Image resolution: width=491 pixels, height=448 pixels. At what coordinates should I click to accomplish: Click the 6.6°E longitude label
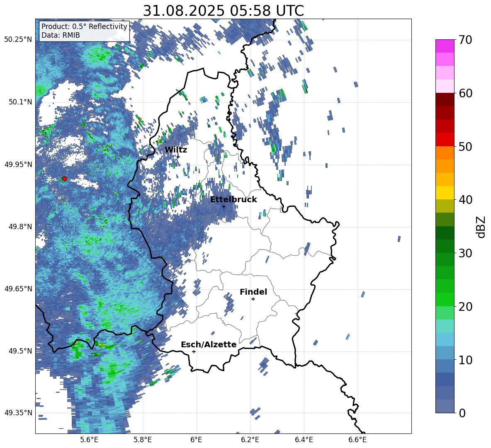click(357, 440)
